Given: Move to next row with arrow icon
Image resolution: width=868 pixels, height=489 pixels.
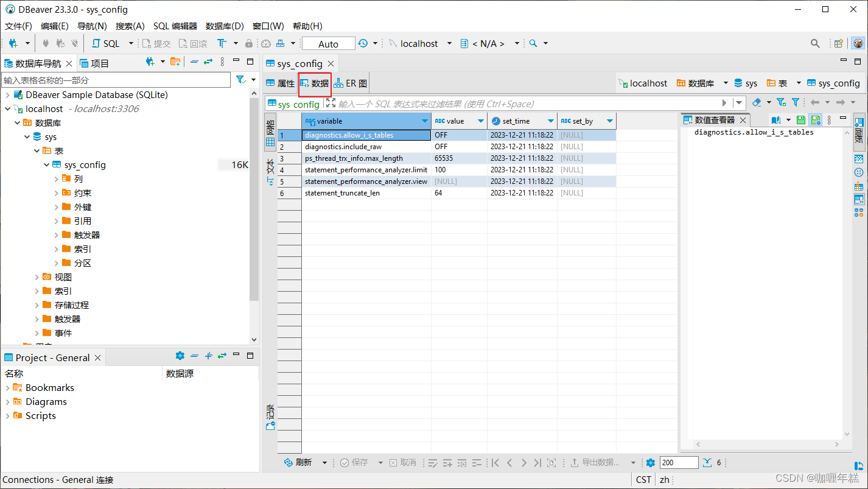Looking at the screenshot, I should [x=523, y=463].
